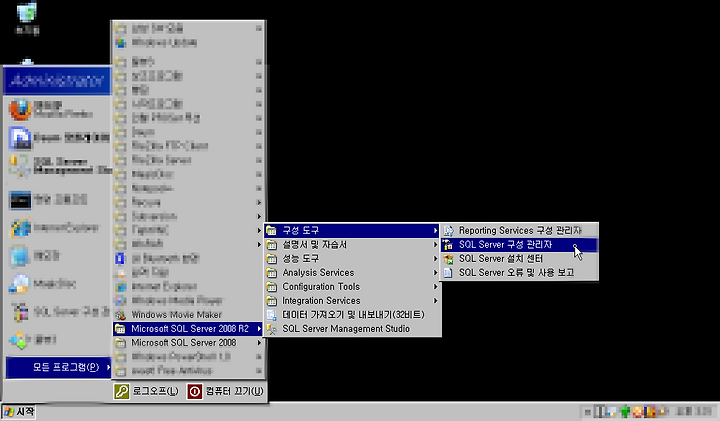Launch SQL Server Management Studio in R2 submenu
Screen dimensions: 720x421
(352, 329)
